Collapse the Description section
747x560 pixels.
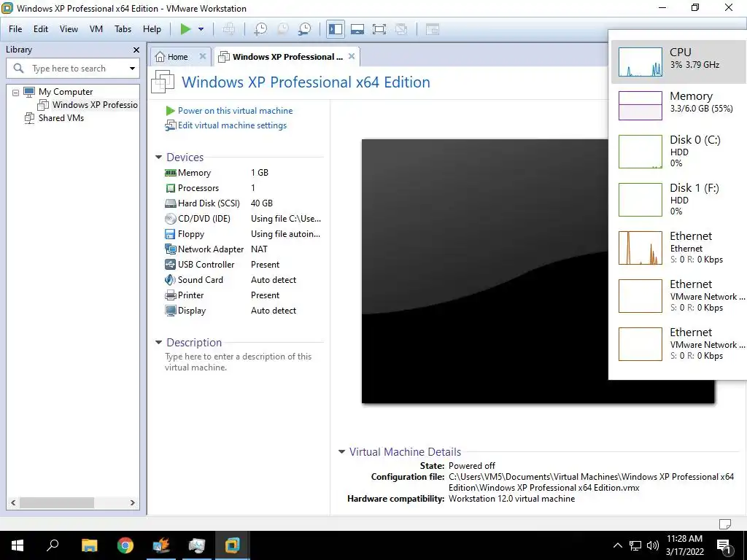[158, 343]
